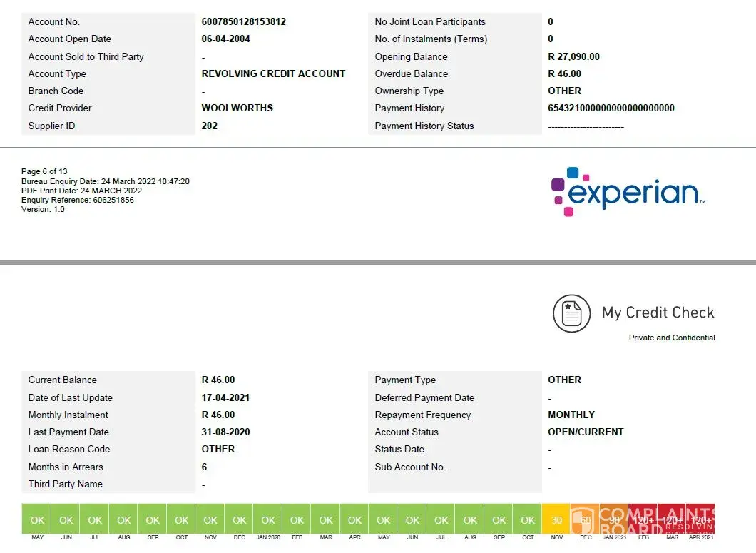Click the WOOLWORTHS credit provider value
This screenshot has width=756, height=553.
(237, 108)
